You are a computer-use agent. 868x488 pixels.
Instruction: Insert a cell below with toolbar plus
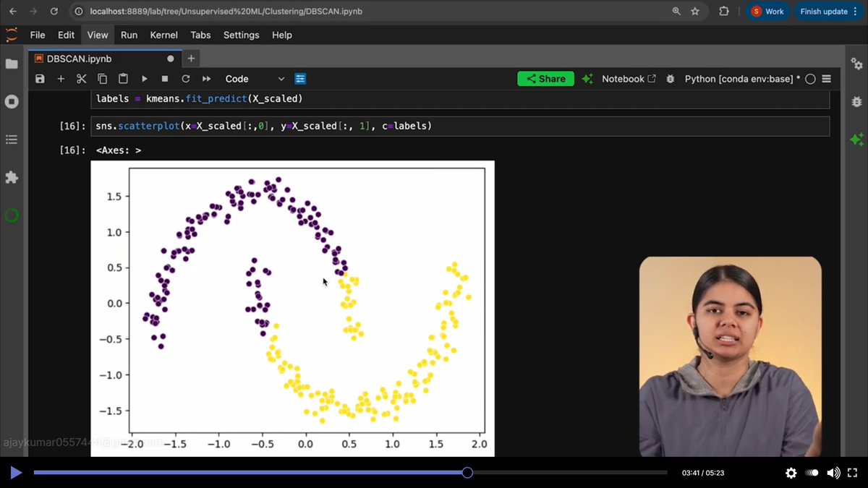pos(61,79)
